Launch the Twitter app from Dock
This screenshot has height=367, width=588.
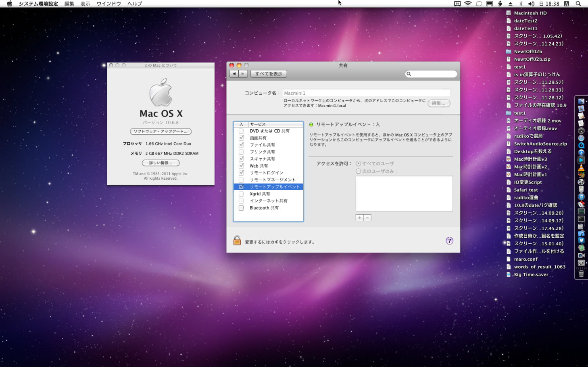click(581, 241)
